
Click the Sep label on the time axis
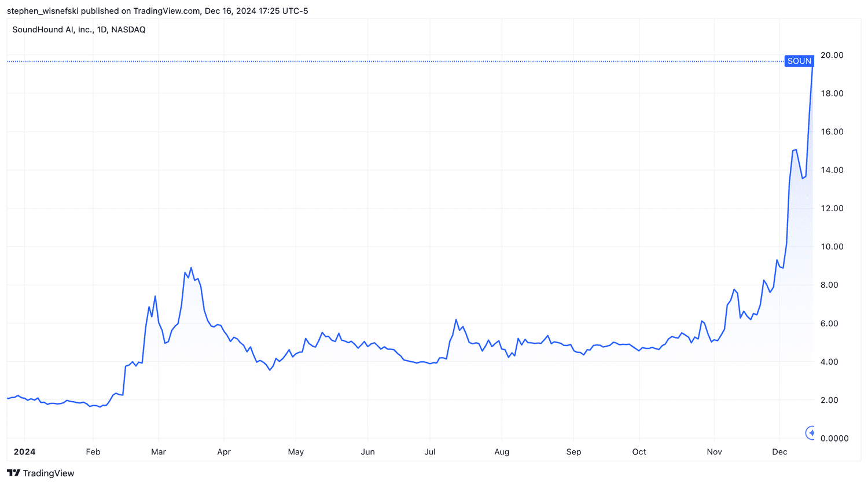pyautogui.click(x=573, y=451)
